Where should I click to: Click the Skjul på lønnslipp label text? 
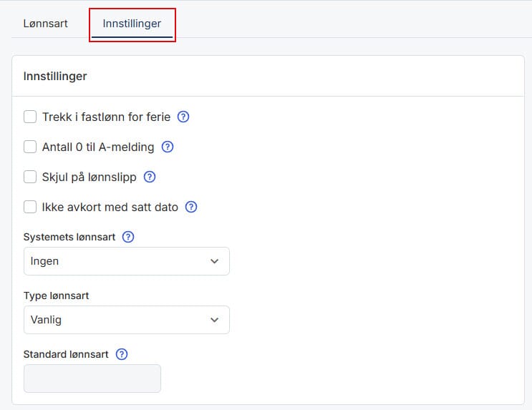tap(89, 177)
